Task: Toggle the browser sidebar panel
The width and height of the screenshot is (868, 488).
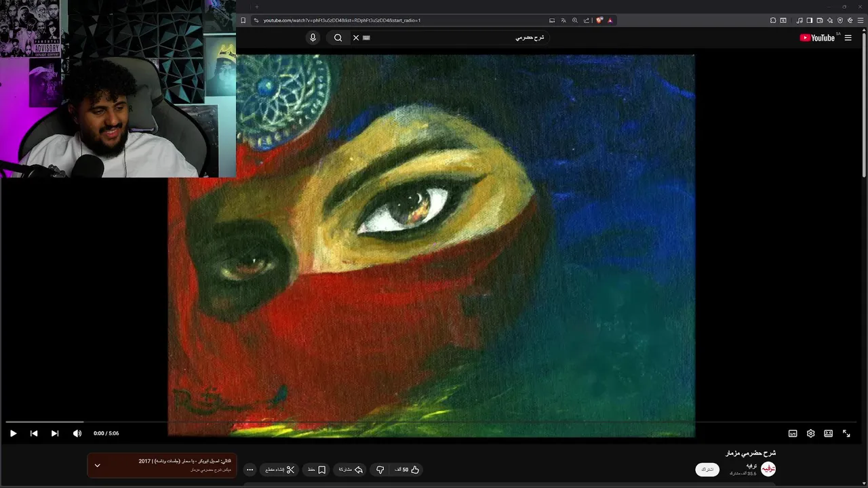Action: pyautogui.click(x=810, y=20)
